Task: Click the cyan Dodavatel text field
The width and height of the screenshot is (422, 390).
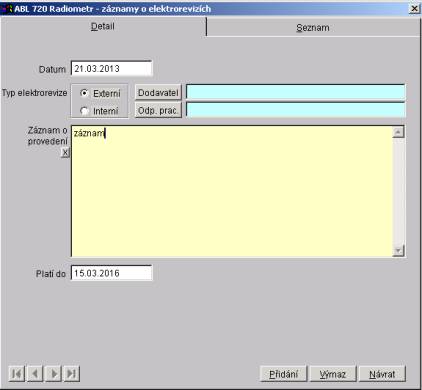Action: click(296, 92)
